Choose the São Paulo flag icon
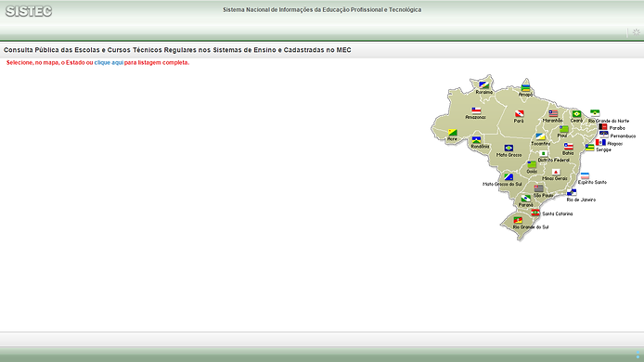This screenshot has width=644, height=362. point(538,188)
